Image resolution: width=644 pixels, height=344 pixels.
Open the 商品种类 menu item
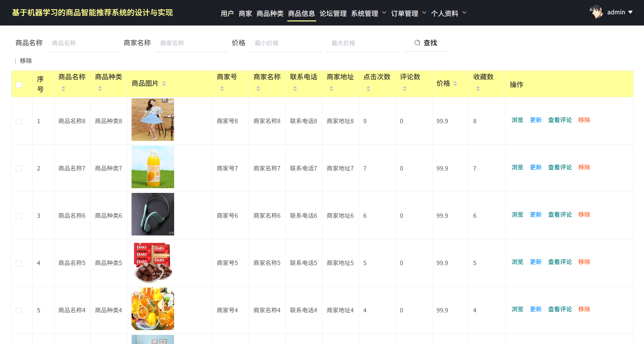click(x=270, y=14)
